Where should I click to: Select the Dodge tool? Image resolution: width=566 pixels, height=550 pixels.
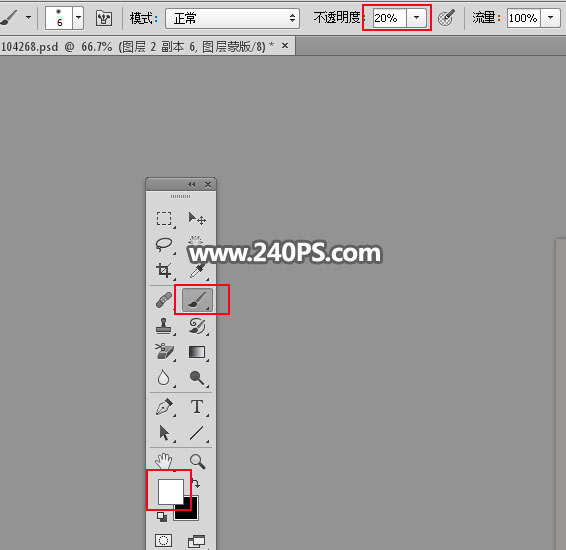[x=197, y=378]
